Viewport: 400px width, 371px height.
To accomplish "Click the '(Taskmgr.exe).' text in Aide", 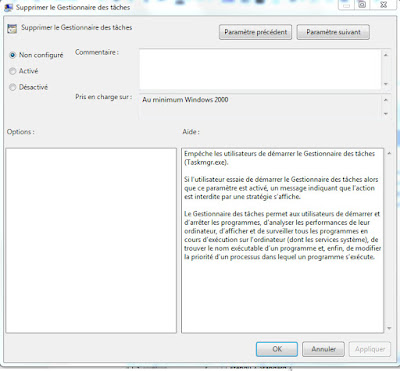I will pyautogui.click(x=206, y=163).
